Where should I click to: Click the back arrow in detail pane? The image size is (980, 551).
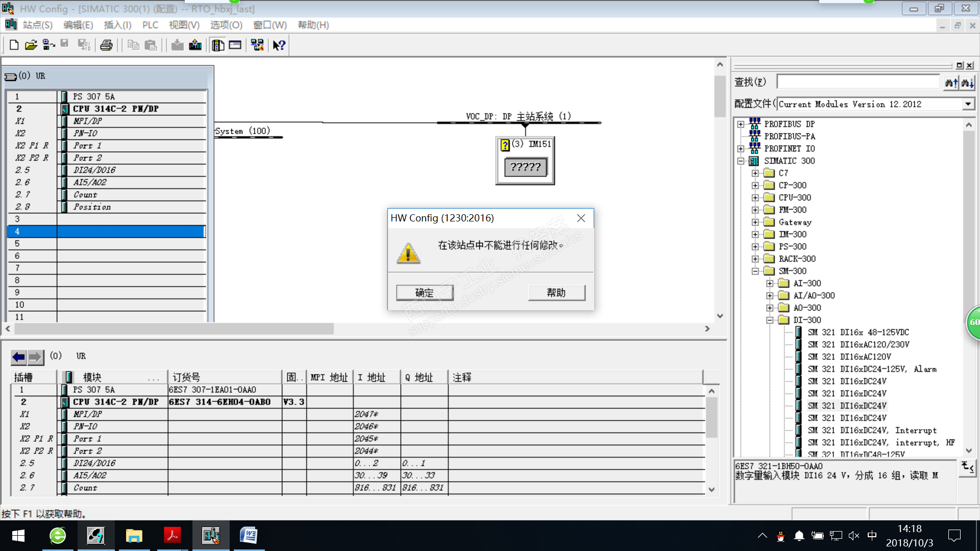click(19, 357)
